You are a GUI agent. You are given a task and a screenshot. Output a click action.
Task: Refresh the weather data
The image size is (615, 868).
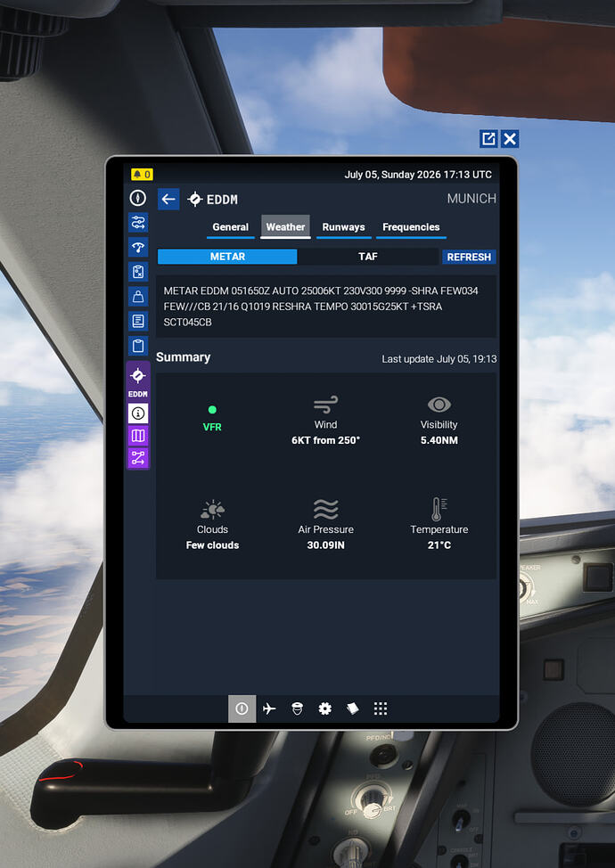coord(469,257)
